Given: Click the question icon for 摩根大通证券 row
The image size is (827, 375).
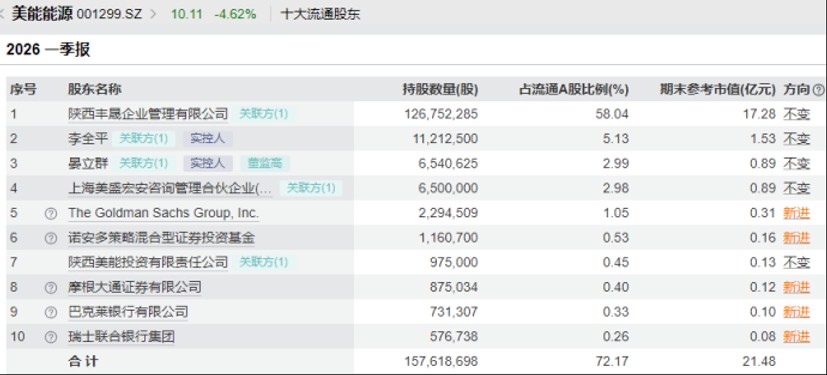Looking at the screenshot, I should click(x=51, y=287).
